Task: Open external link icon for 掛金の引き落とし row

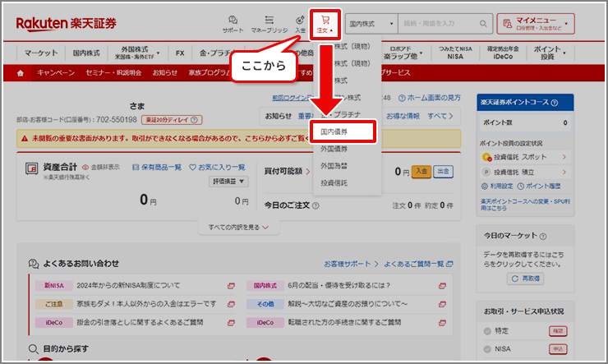Action: (231, 323)
